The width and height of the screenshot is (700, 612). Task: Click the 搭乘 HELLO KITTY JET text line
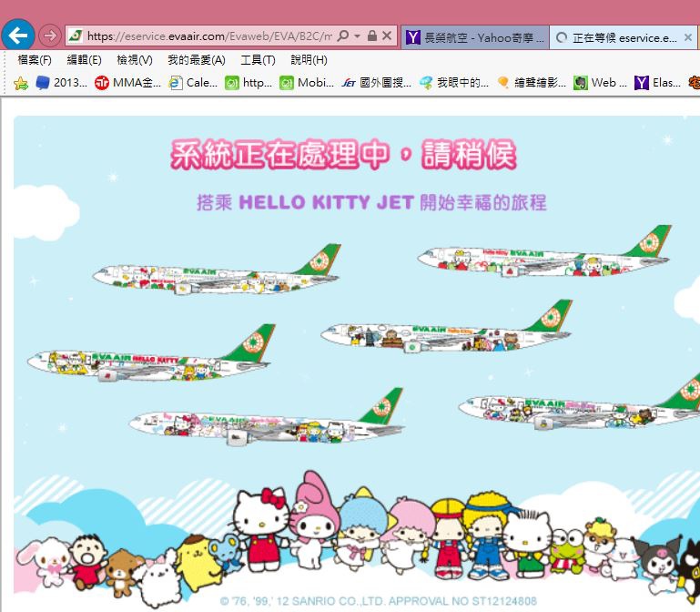[371, 202]
